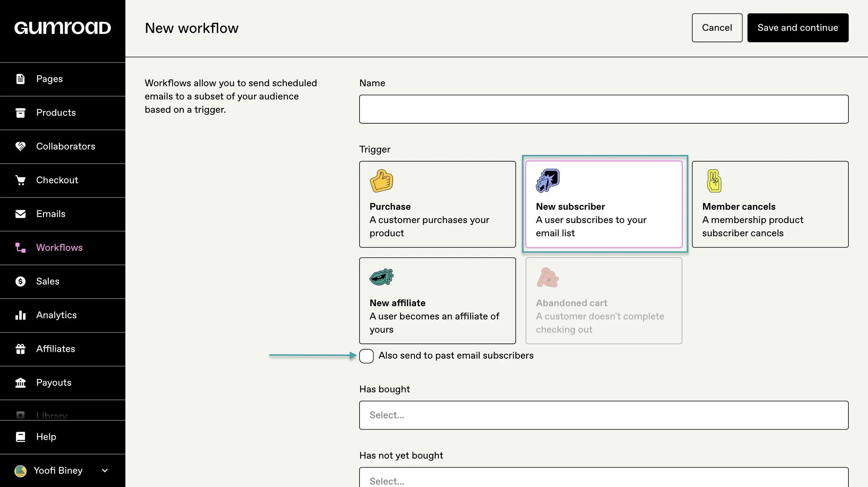
Task: Click into the workflow Name field
Action: (x=604, y=109)
